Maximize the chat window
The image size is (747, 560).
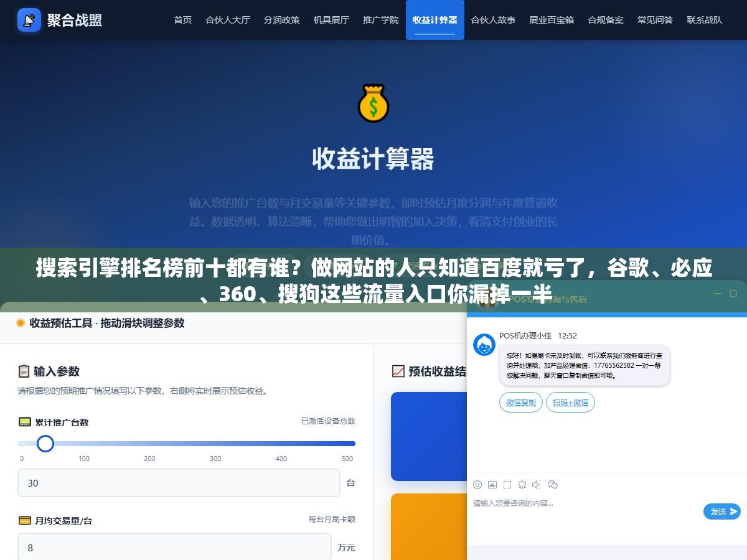tap(733, 294)
